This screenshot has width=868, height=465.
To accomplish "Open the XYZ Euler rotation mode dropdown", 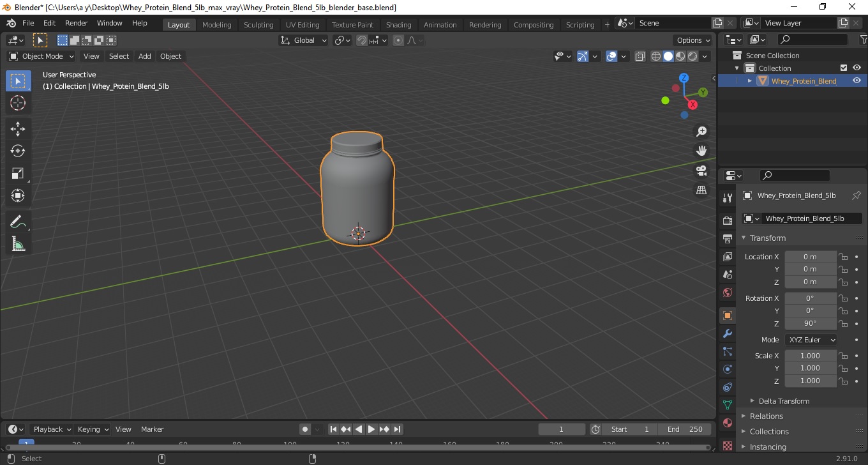I will (x=811, y=340).
